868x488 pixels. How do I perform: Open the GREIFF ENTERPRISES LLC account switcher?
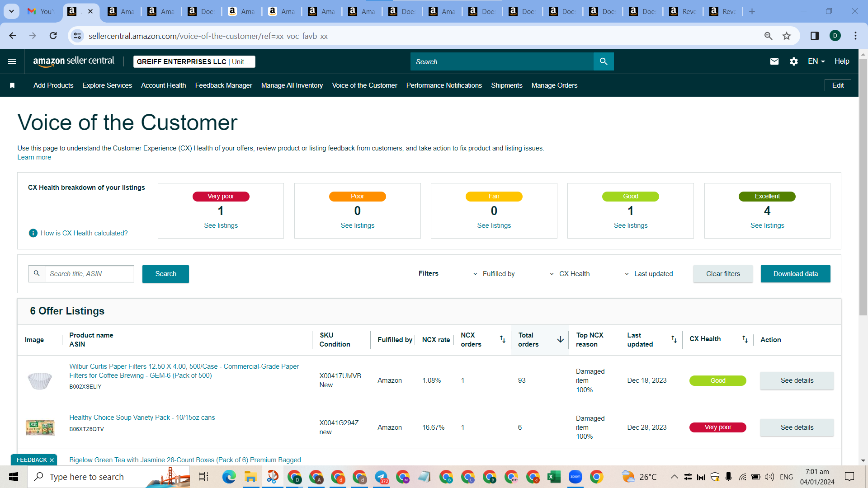point(194,62)
